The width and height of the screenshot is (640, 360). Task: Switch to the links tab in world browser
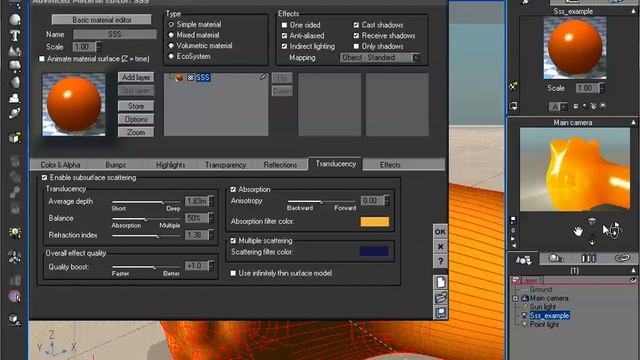622,258
